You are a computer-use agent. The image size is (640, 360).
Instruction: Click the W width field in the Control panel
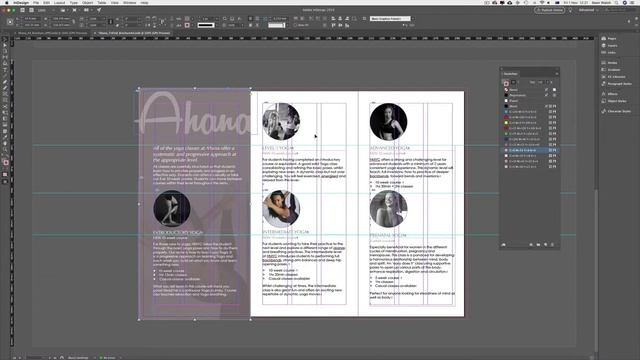coord(61,18)
